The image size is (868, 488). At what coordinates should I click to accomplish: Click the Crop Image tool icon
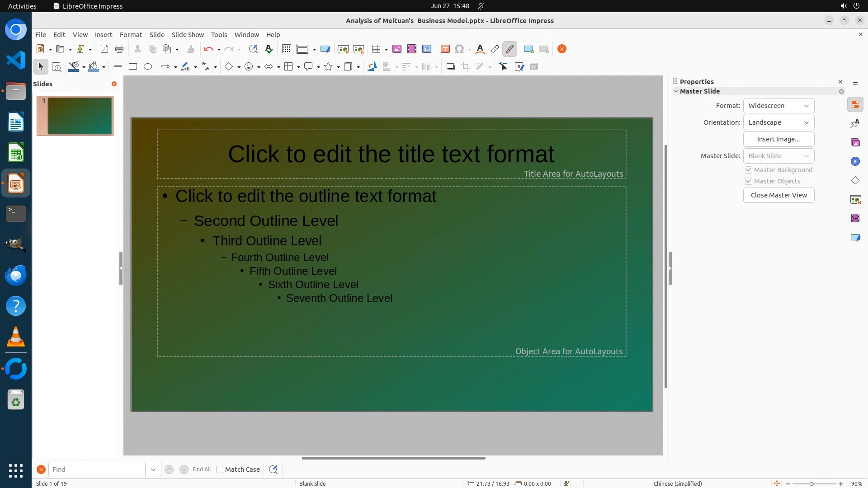466,67
